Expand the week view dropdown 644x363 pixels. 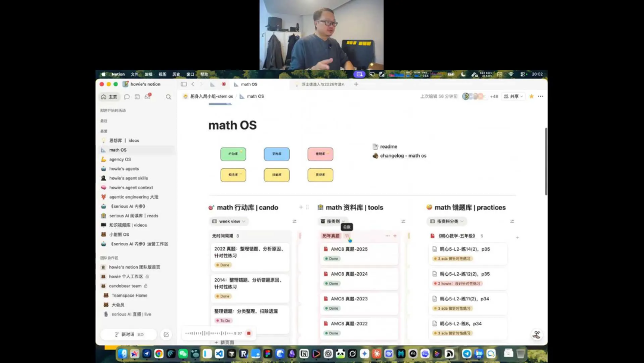(229, 221)
